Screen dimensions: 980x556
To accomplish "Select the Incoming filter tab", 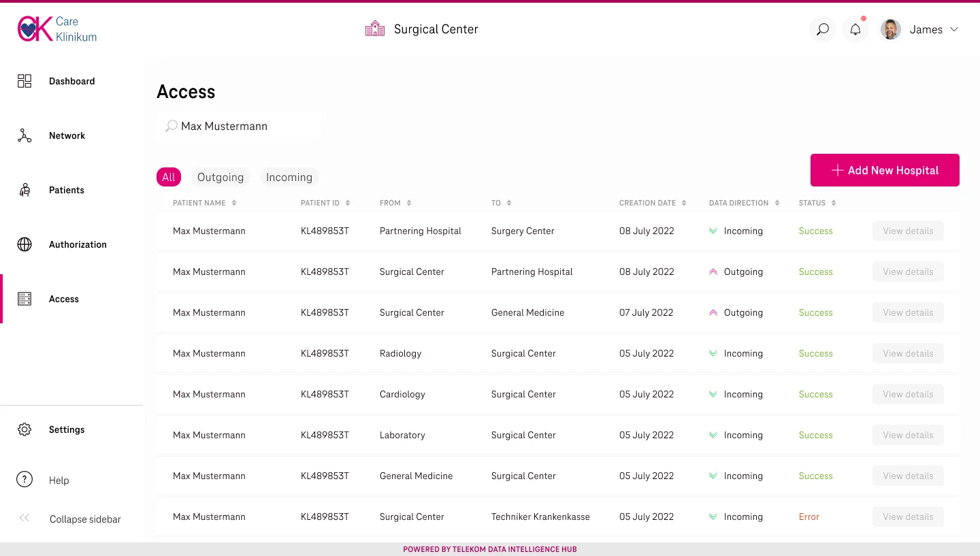I will tap(289, 177).
